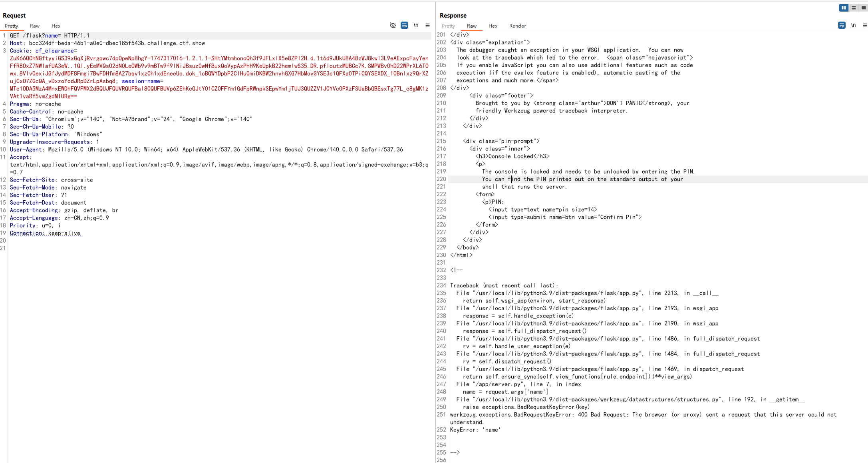This screenshot has height=463, width=868.
Task: Open the Response Pretty tab
Action: 448,26
